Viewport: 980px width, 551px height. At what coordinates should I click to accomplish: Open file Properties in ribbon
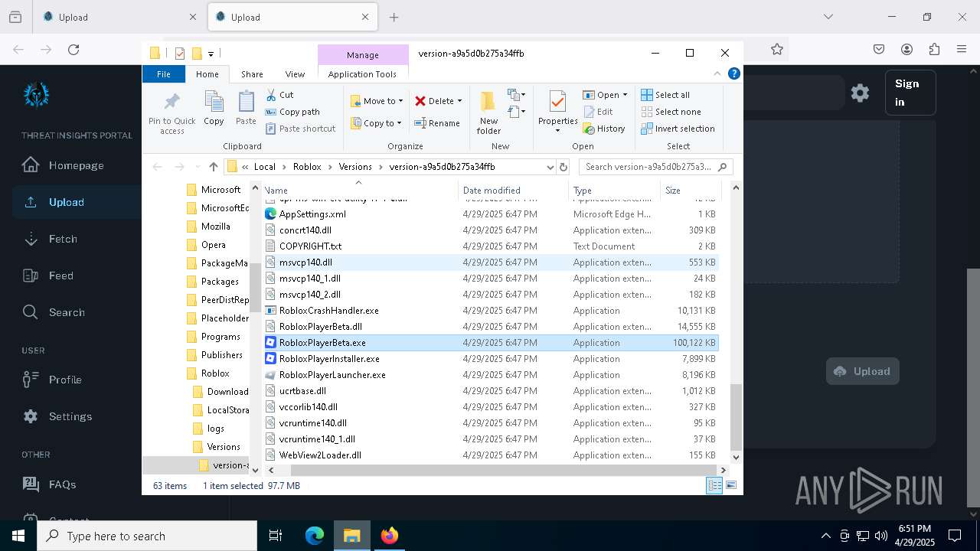(557, 111)
